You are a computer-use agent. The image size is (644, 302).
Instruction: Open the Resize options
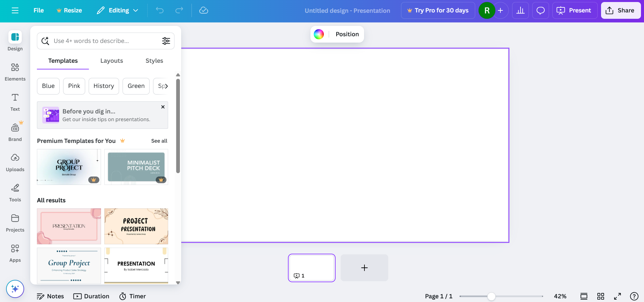click(x=69, y=10)
